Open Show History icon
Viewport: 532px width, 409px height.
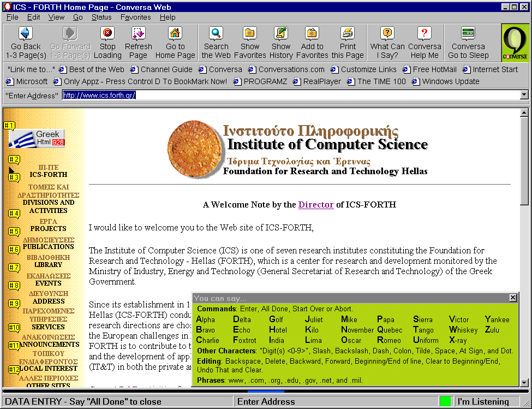coord(281,33)
